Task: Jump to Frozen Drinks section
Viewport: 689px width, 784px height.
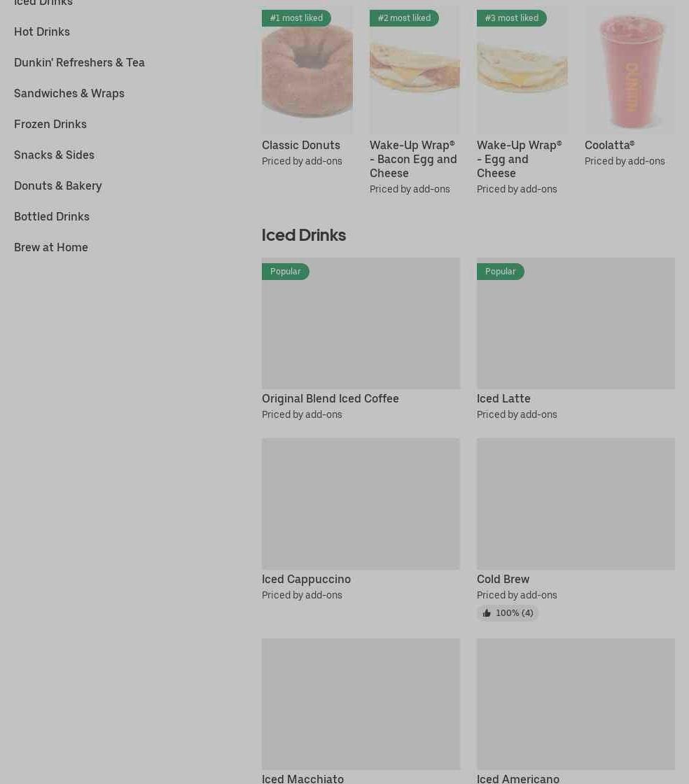Action: tap(50, 124)
